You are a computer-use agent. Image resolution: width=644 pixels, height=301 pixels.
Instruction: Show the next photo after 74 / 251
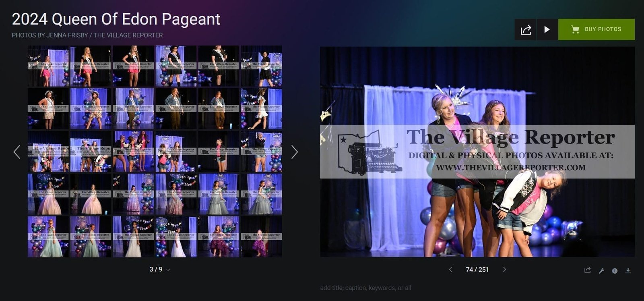click(504, 270)
